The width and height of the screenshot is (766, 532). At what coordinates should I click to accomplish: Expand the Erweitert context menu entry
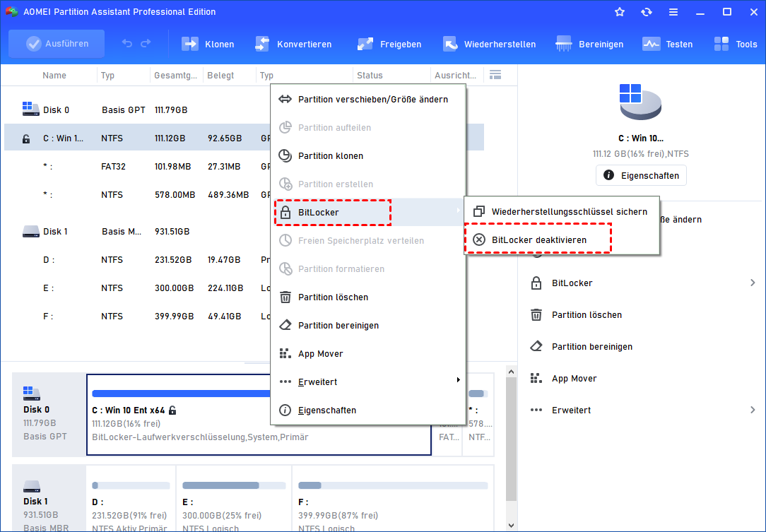click(368, 382)
